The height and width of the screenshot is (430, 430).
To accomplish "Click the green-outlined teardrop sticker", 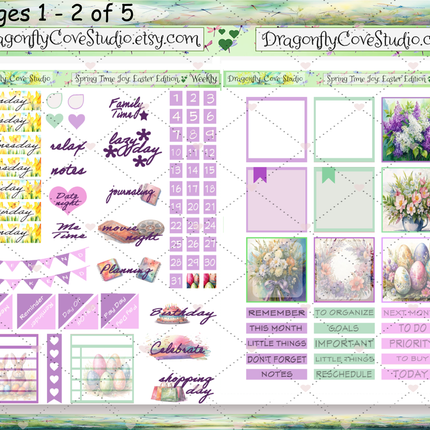I will (54, 101).
